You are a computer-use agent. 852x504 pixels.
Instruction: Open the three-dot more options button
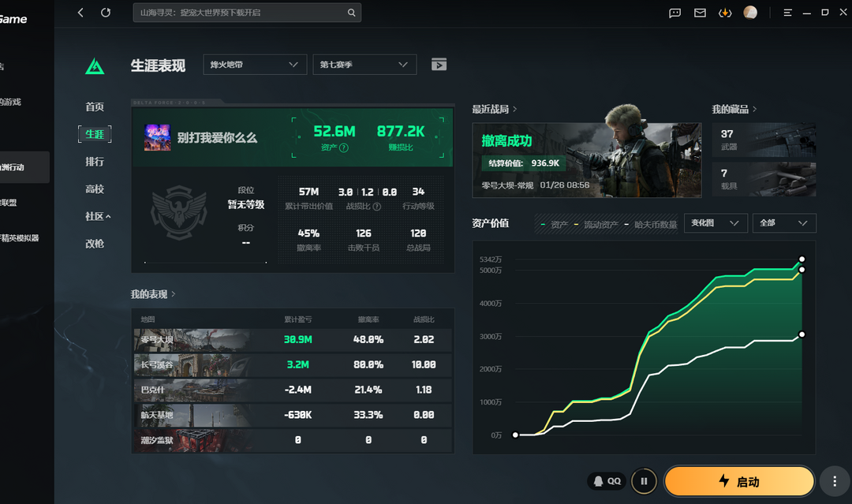(835, 481)
